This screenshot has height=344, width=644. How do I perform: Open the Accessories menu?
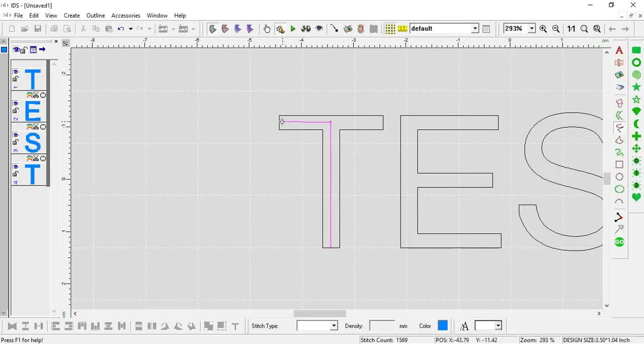pyautogui.click(x=126, y=16)
